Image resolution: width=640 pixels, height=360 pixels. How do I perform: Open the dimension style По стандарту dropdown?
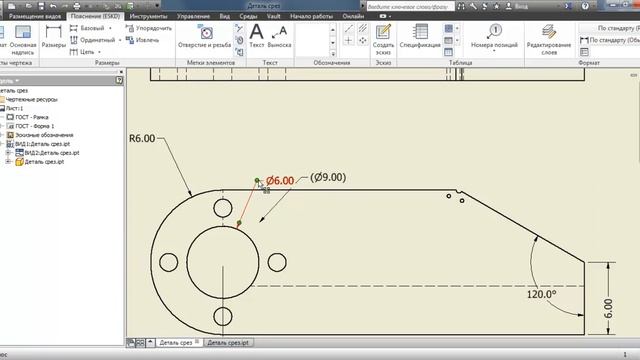coord(610,40)
